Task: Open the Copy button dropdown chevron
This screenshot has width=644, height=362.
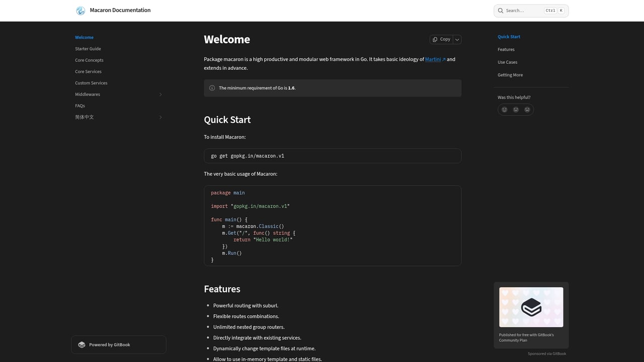Action: tap(457, 39)
